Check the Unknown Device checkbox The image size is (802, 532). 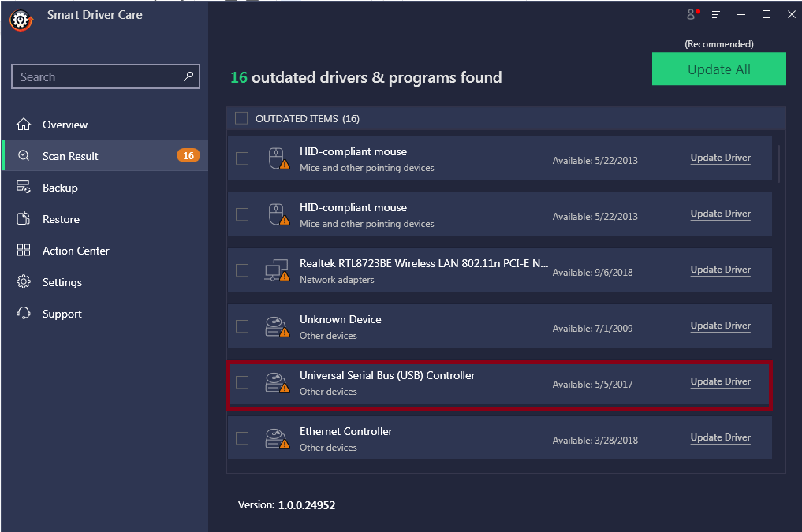242,326
